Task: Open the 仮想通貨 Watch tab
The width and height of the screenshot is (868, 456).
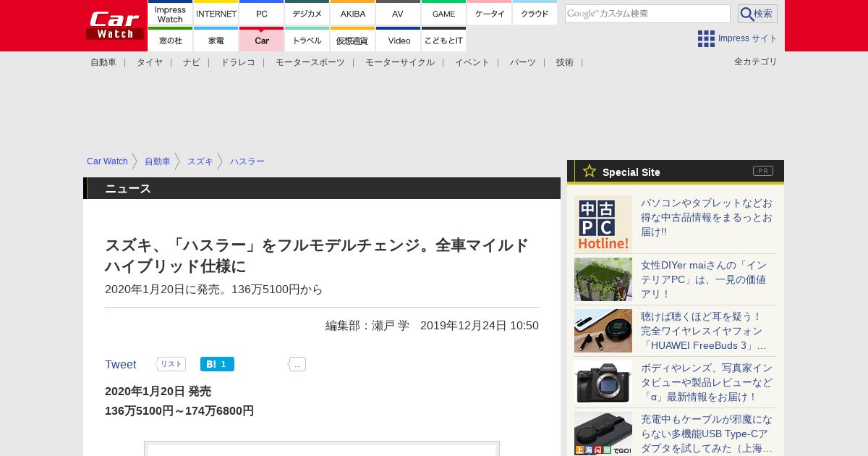Action: pos(353,39)
